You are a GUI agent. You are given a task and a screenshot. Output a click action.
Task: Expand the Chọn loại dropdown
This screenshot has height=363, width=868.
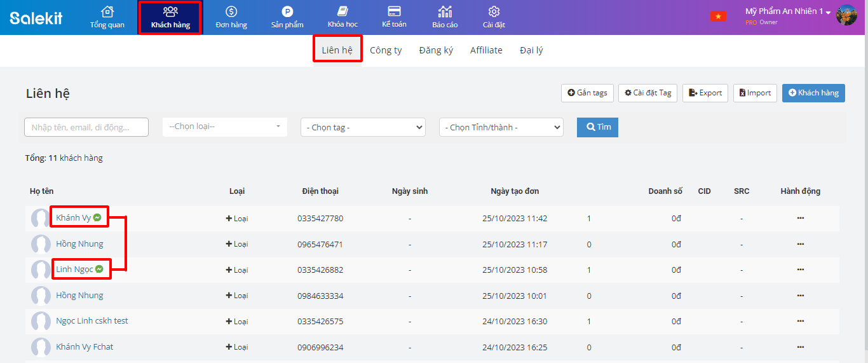[224, 127]
